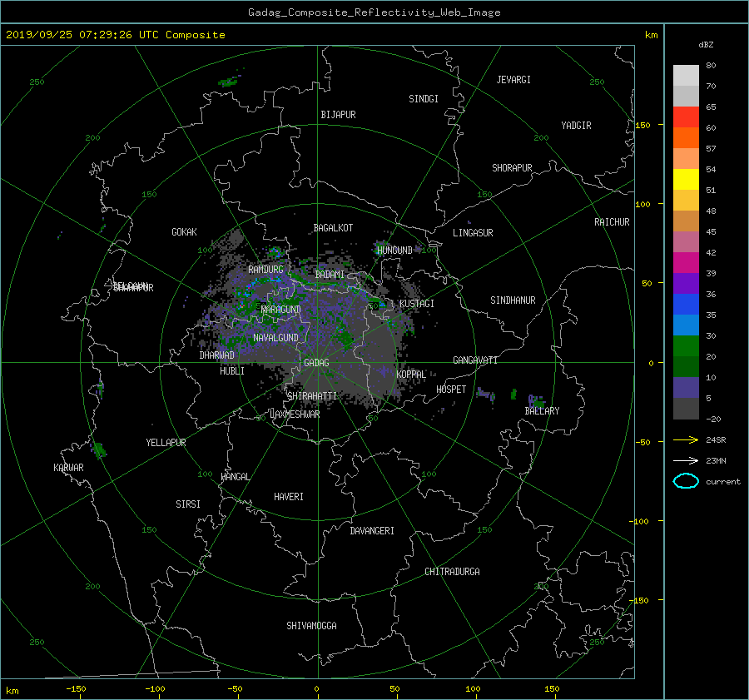Click the BADAMI city label
This screenshot has width=749, height=700.
tap(330, 275)
